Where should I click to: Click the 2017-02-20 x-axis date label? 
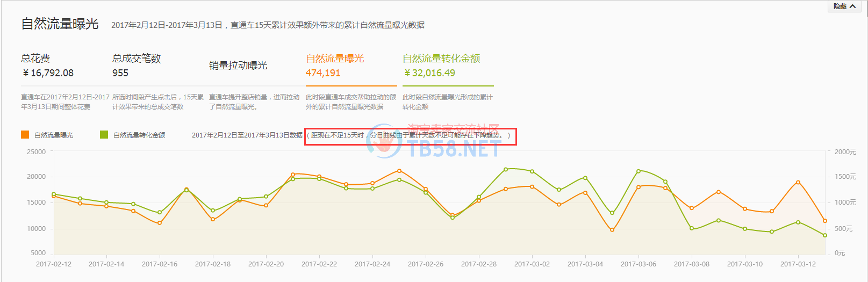point(266,264)
